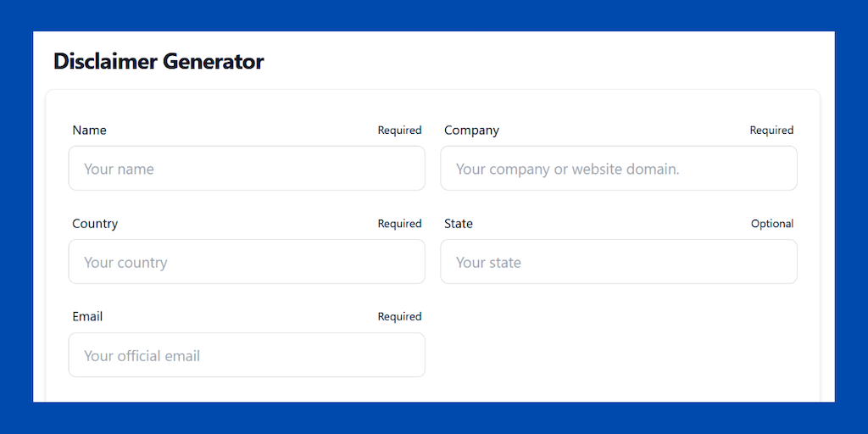
Task: Click empty form space right of Email field
Action: (618, 348)
